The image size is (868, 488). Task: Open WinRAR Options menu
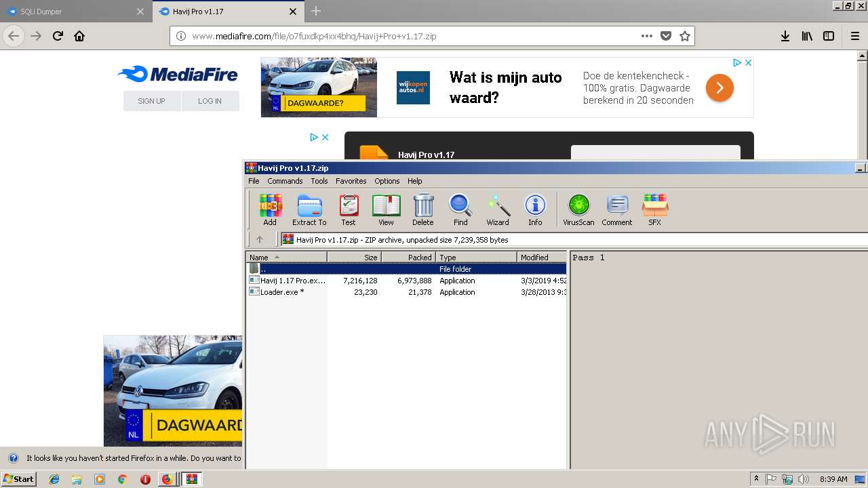[x=387, y=181]
